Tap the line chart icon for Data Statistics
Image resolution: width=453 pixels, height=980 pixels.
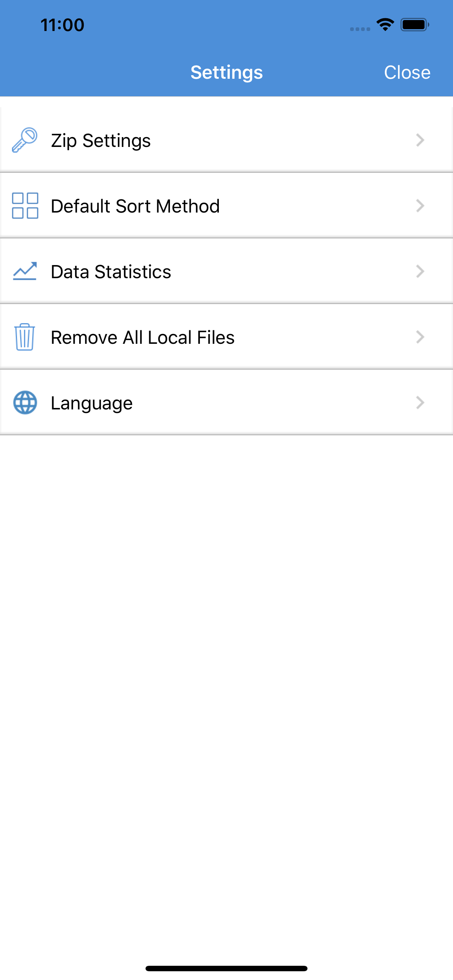[x=25, y=271]
